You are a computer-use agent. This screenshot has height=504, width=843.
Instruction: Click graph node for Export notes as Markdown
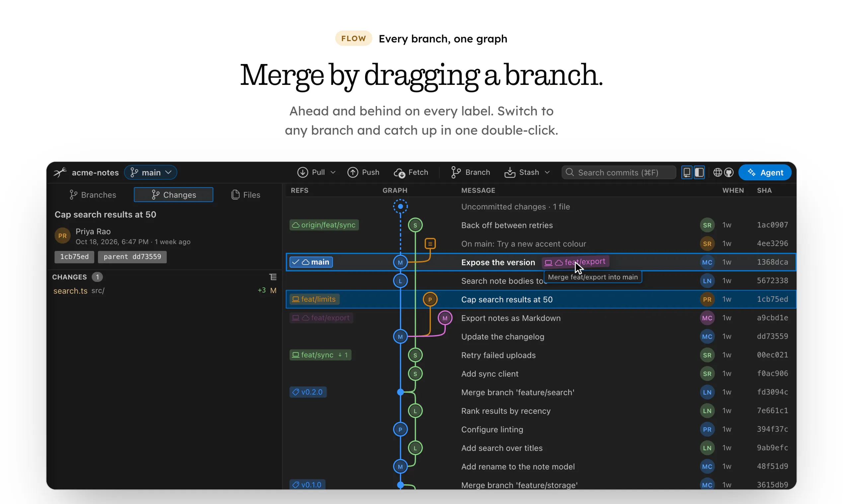click(x=445, y=318)
